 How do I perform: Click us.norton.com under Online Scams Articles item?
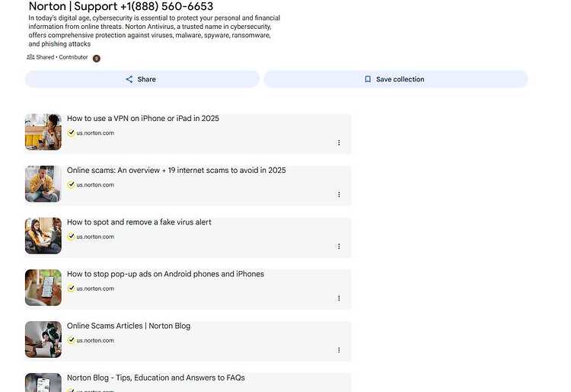coord(95,340)
